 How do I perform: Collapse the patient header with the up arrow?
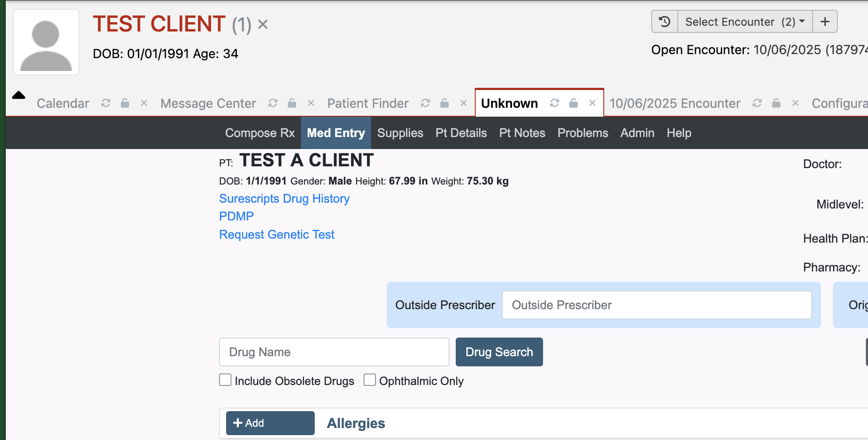(19, 95)
